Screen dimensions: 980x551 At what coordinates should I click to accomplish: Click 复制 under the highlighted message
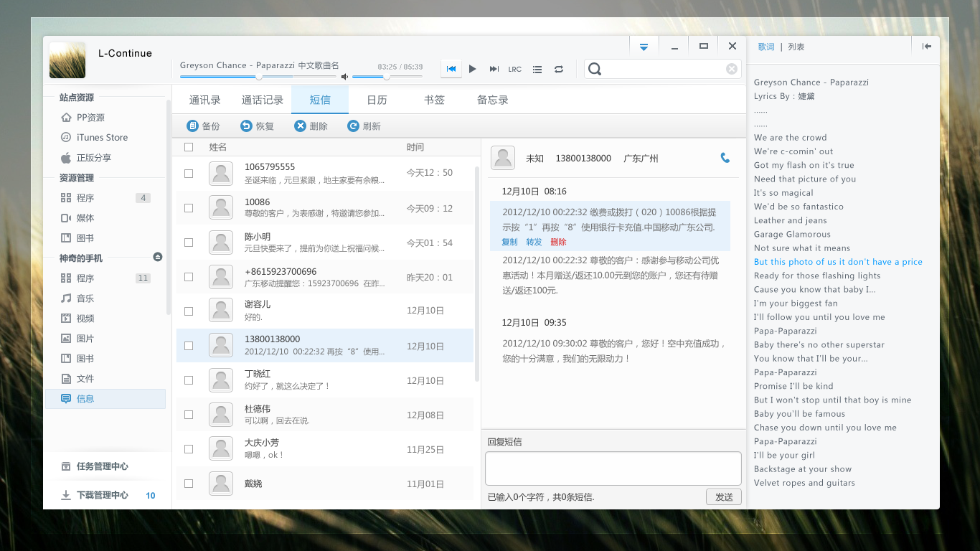pos(509,242)
